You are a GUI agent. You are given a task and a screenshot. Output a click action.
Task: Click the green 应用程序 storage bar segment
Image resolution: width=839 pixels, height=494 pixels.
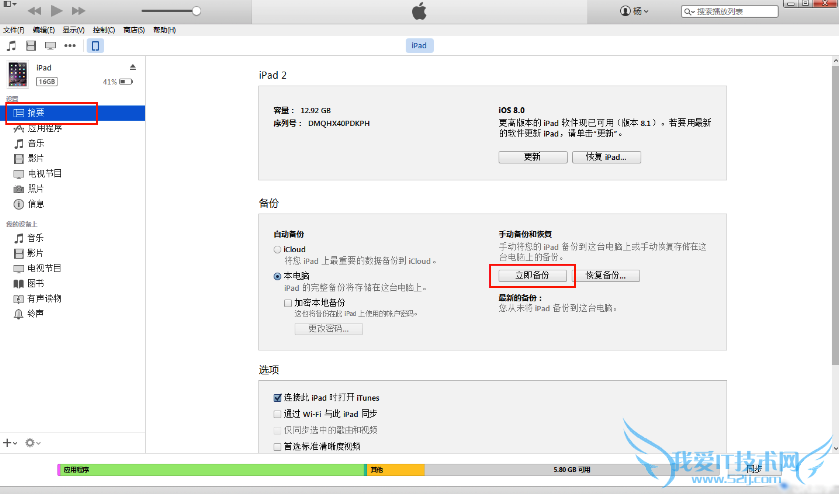click(x=212, y=470)
